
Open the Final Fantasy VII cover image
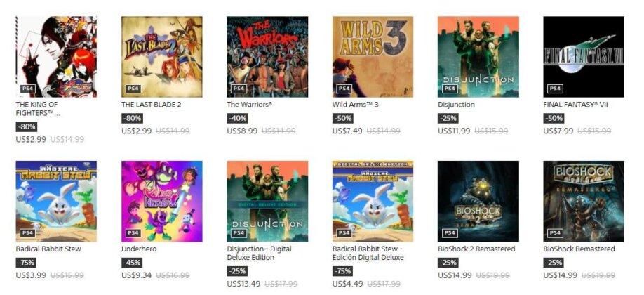584,57
